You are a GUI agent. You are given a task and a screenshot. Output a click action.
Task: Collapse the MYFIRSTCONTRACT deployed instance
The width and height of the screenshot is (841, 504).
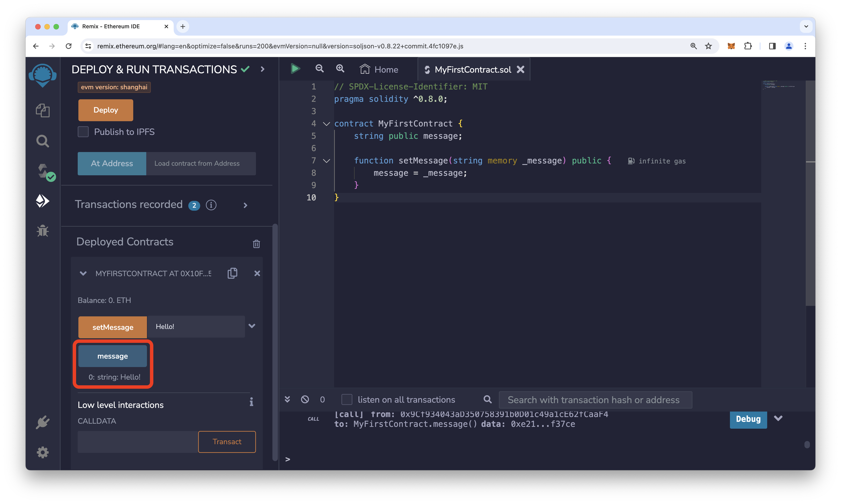(x=83, y=273)
